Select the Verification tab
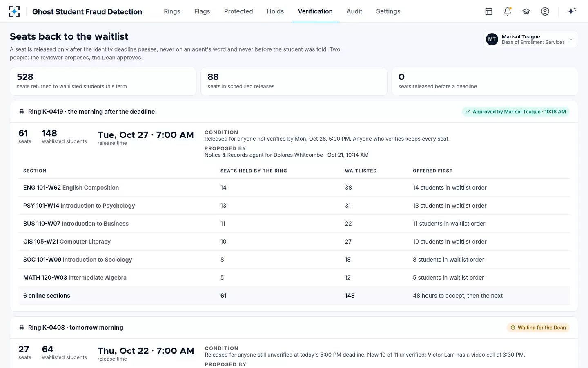Screen dimensions: 588x368 click(315, 11)
